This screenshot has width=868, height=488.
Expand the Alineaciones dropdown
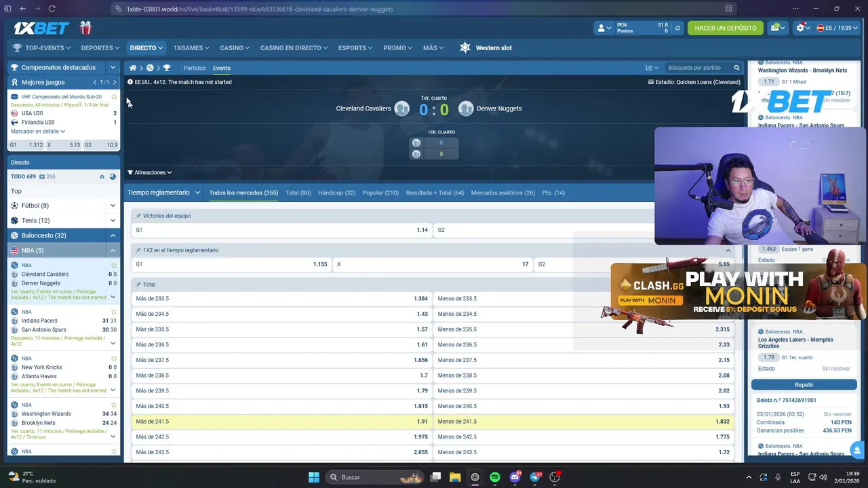(x=150, y=172)
